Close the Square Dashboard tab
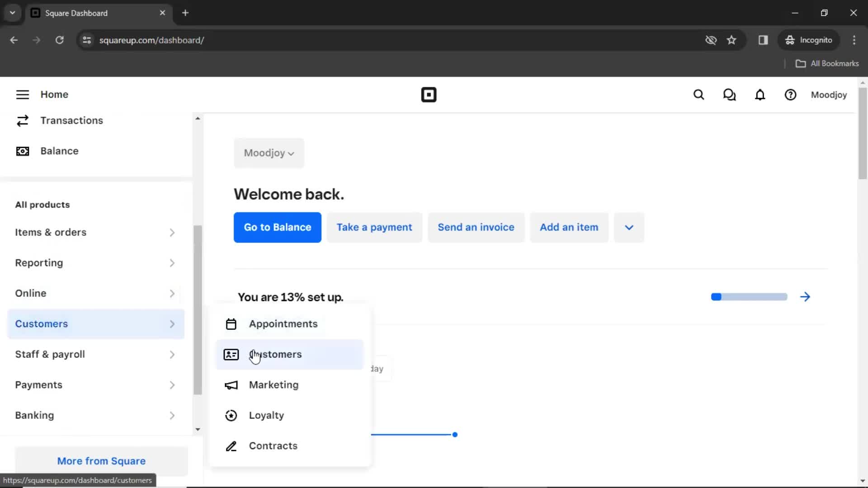This screenshot has width=868, height=488. [162, 13]
